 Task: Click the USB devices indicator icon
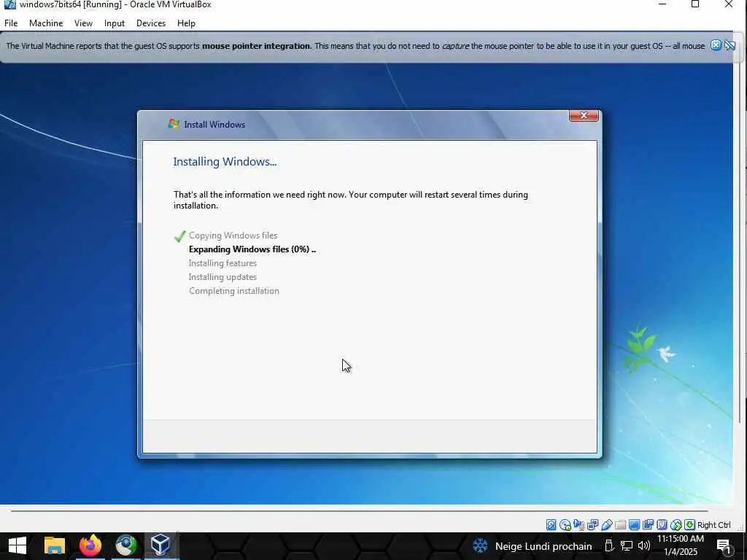pos(606,525)
